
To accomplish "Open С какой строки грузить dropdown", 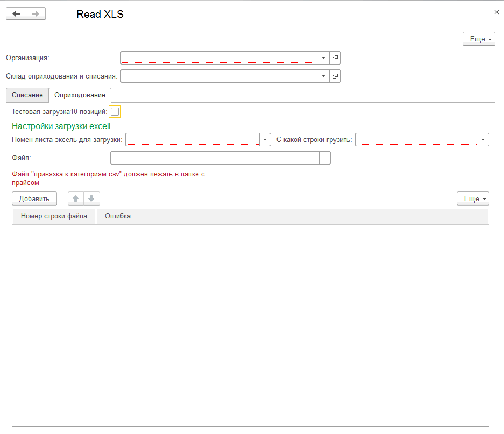I will pos(484,140).
